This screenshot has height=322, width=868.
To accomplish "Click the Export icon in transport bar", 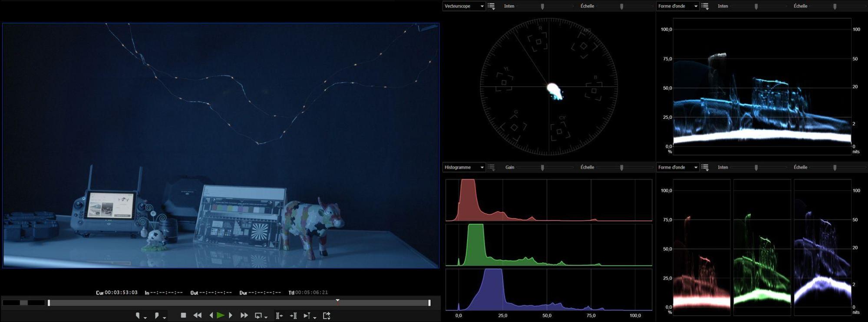I will 327,315.
